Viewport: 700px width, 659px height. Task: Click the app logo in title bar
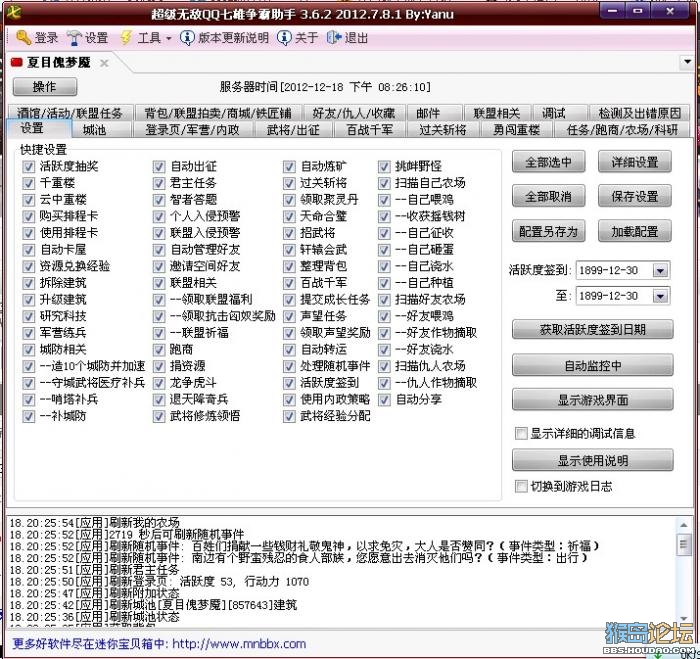tap(14, 13)
